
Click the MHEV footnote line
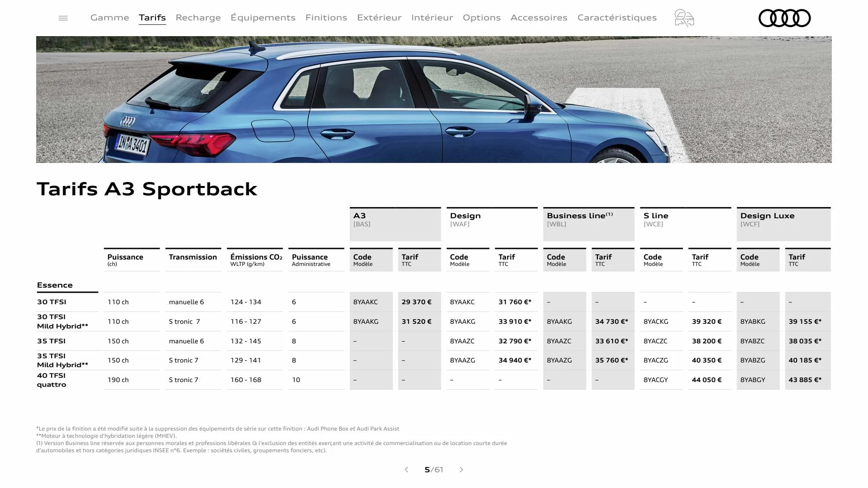click(x=106, y=436)
